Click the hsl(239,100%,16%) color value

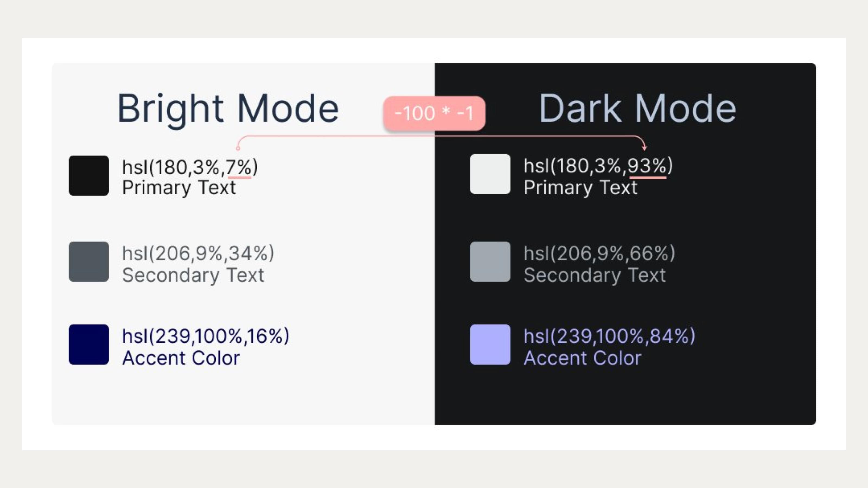click(x=206, y=336)
